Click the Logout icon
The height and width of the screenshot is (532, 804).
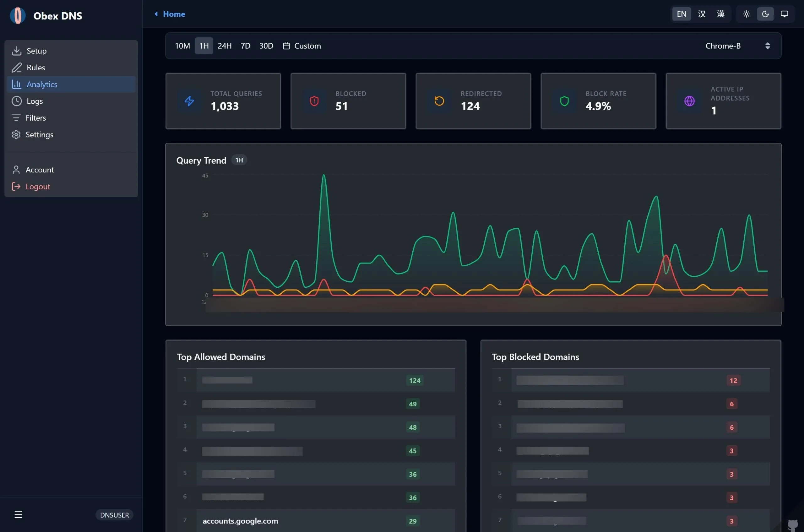pos(16,187)
